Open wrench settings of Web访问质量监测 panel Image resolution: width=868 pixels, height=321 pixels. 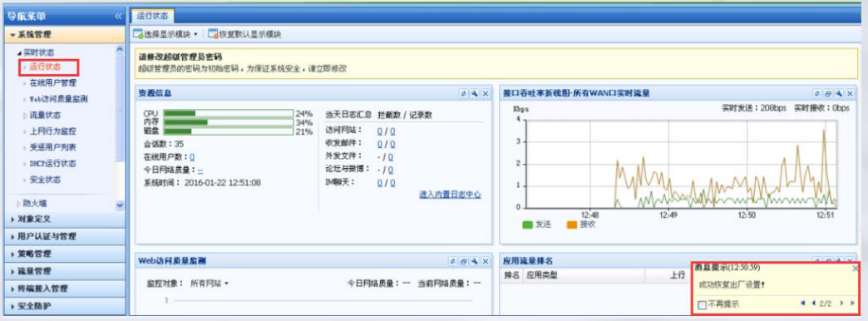[475, 260]
